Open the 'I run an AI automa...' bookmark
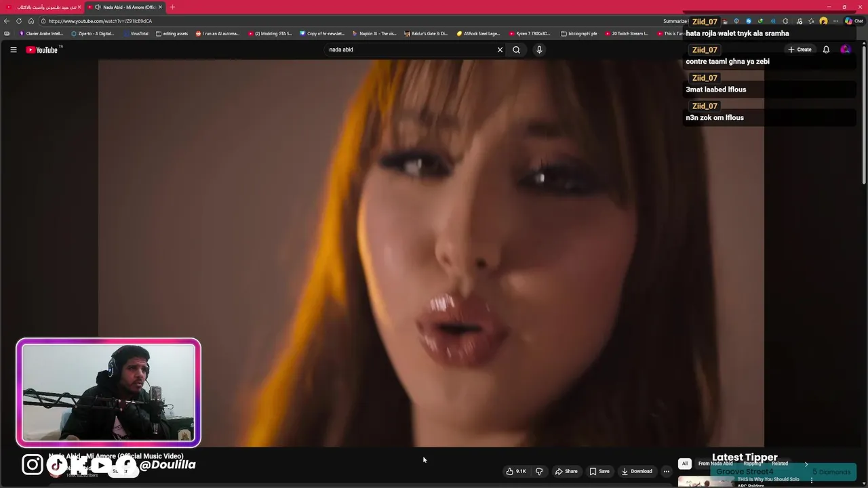The image size is (868, 488). (x=218, y=33)
